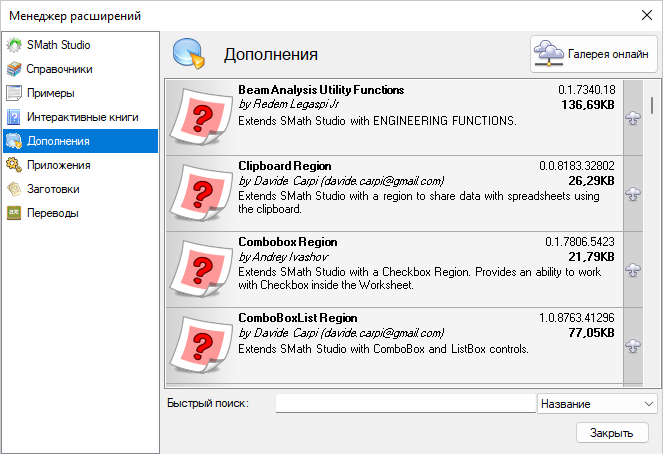This screenshot has width=663, height=454.
Task: Click the Быстрый поиск label
Action: 208,403
